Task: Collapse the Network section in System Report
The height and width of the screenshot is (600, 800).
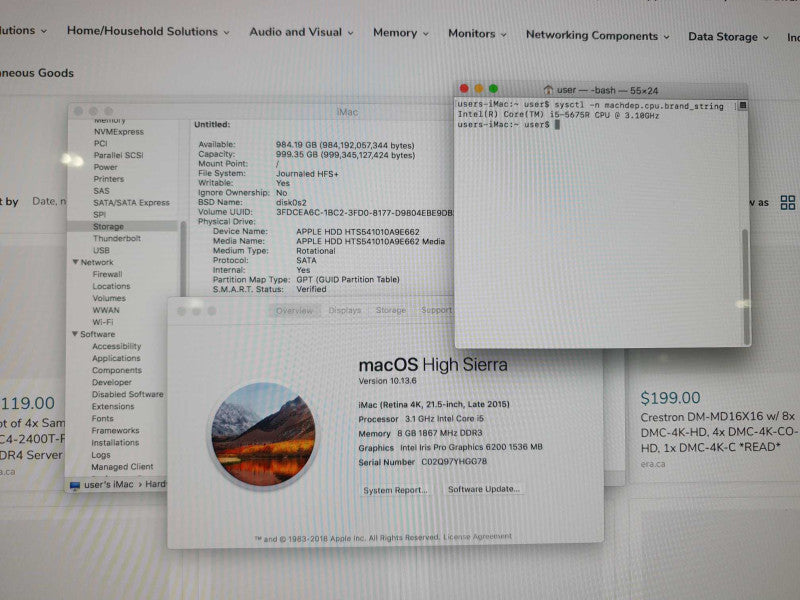Action: [76, 262]
